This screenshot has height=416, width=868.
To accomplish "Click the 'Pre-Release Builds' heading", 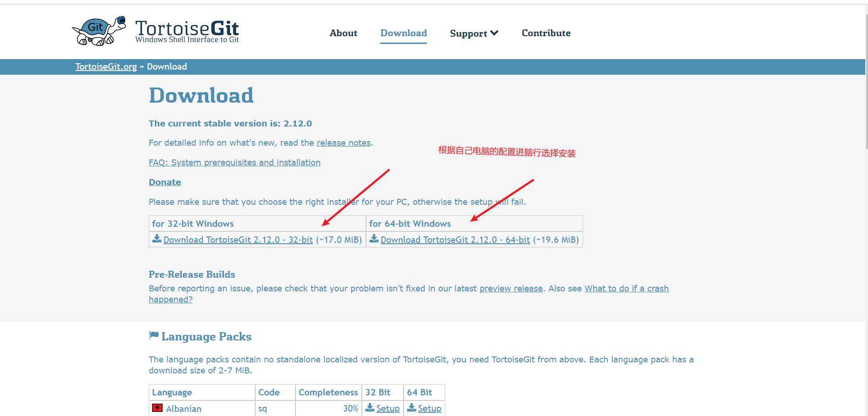I will 192,274.
